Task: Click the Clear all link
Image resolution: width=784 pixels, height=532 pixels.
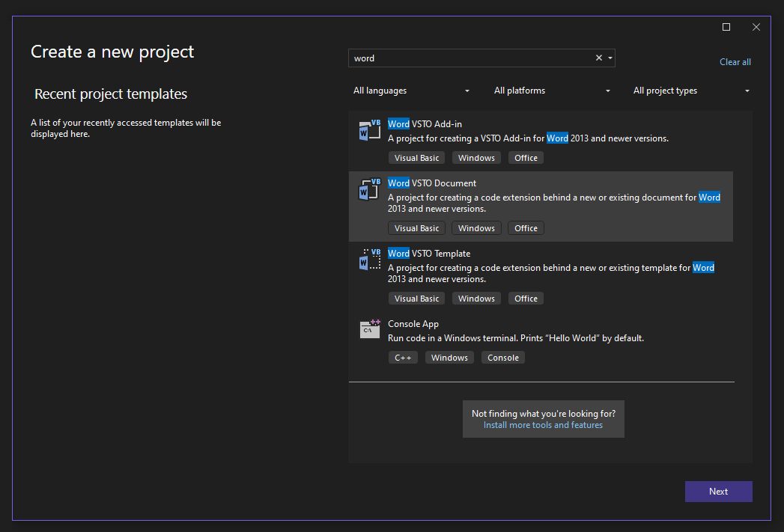Action: tap(735, 62)
